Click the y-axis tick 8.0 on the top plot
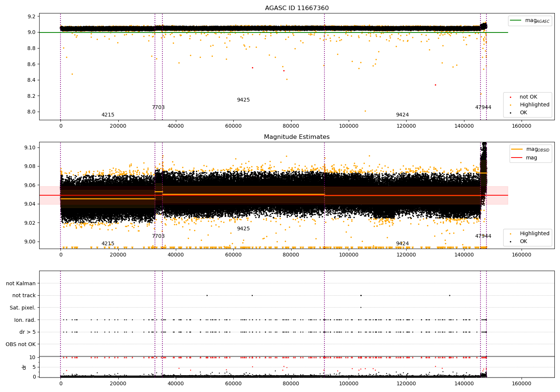This screenshot has width=560, height=392. [x=31, y=112]
